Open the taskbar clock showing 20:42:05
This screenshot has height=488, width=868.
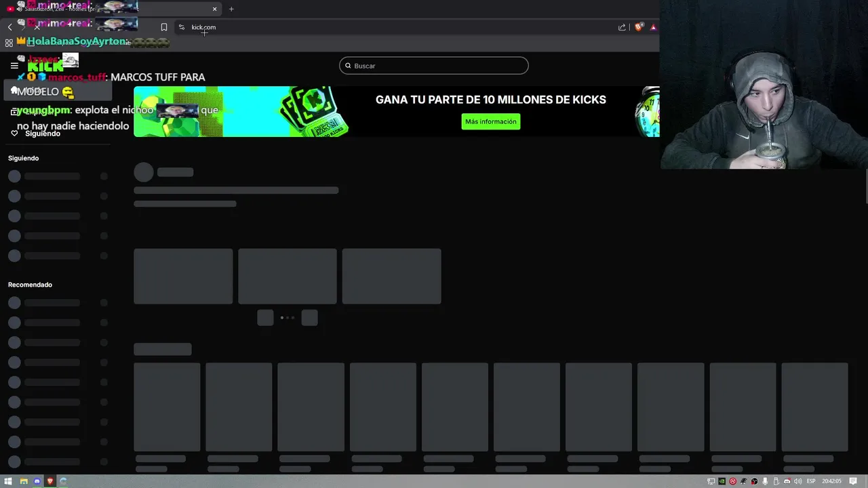831,481
